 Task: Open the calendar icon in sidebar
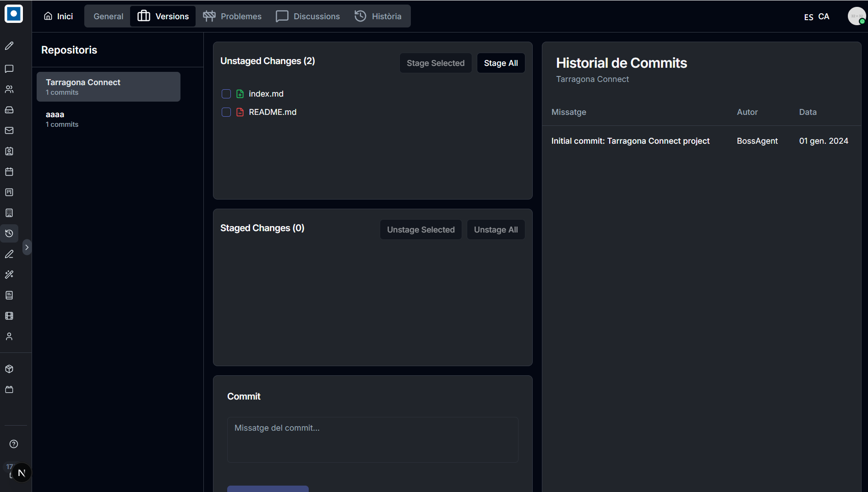(x=9, y=172)
